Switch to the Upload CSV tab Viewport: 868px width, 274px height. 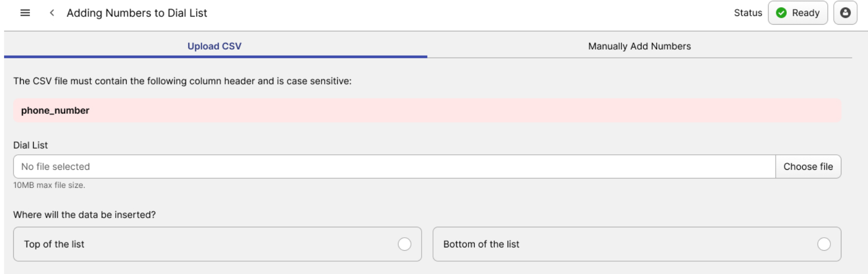tap(214, 46)
